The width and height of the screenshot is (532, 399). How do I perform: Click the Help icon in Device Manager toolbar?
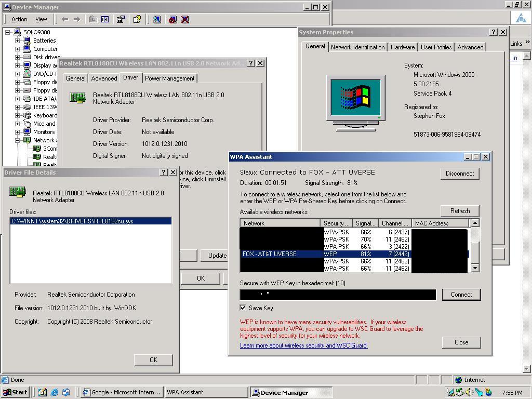click(137, 19)
